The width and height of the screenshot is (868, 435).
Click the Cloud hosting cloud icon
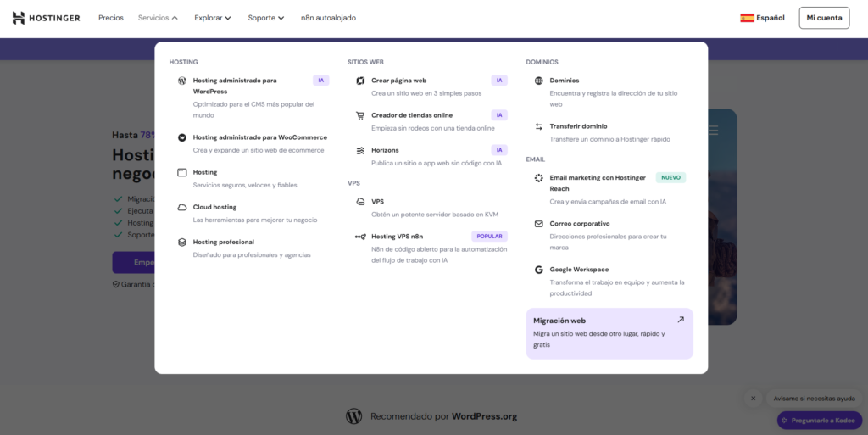coord(182,207)
